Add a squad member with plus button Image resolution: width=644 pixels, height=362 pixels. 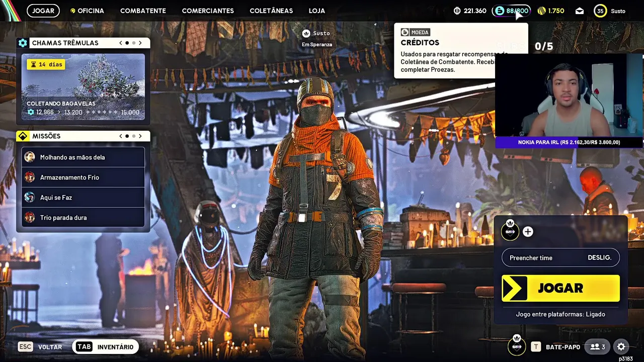click(x=528, y=232)
